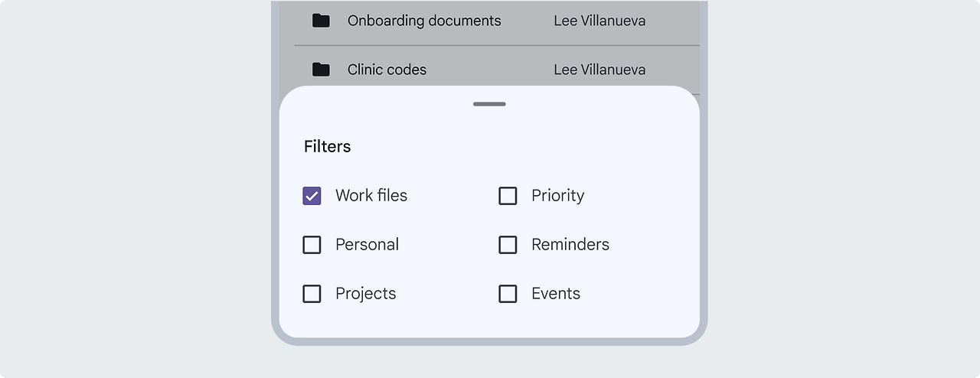Click the folder icon beside Clinic codes

pos(321,70)
